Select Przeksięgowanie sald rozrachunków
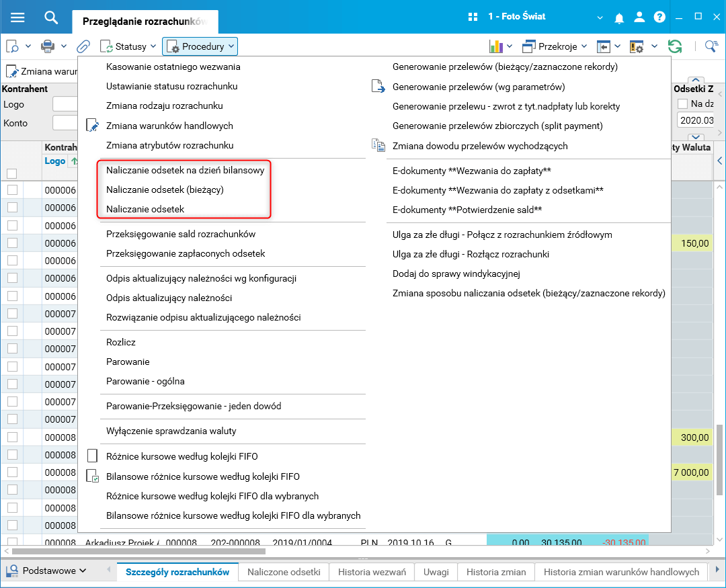Image resolution: width=726 pixels, height=588 pixels. coord(181,234)
